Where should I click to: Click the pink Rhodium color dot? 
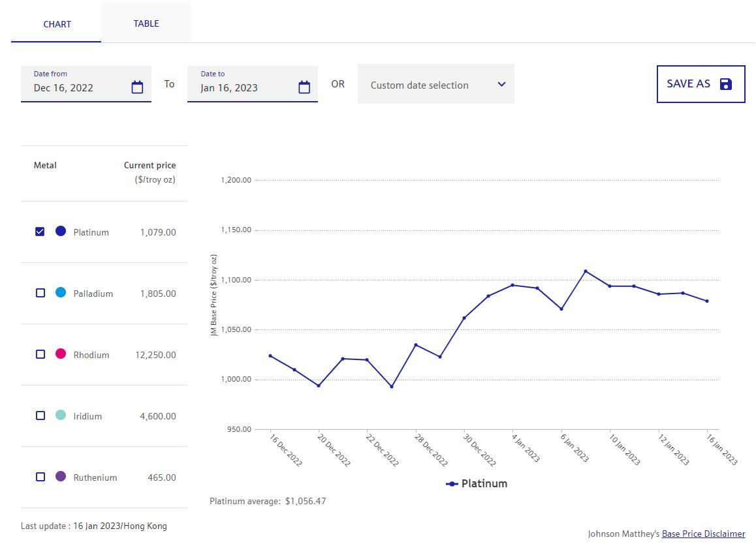(61, 354)
